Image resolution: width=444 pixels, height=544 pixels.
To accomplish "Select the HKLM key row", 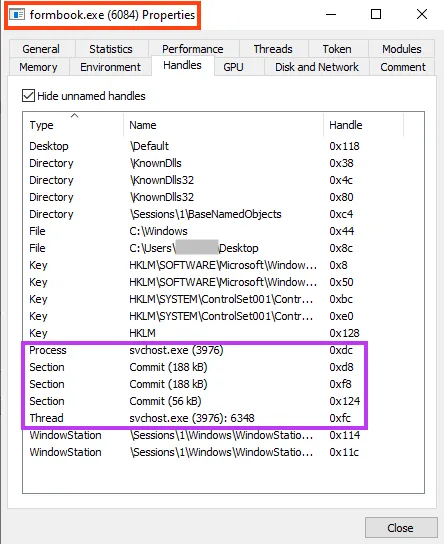I will 223,333.
